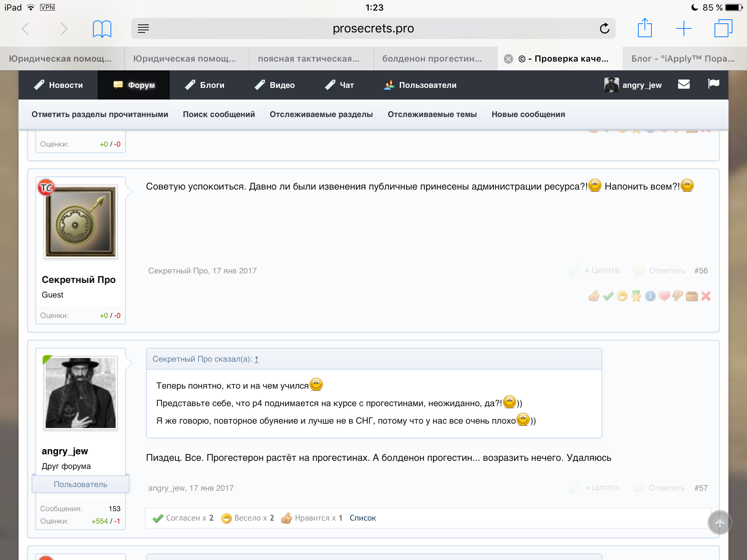
Task: Tap the Safari address bar
Action: tap(373, 28)
